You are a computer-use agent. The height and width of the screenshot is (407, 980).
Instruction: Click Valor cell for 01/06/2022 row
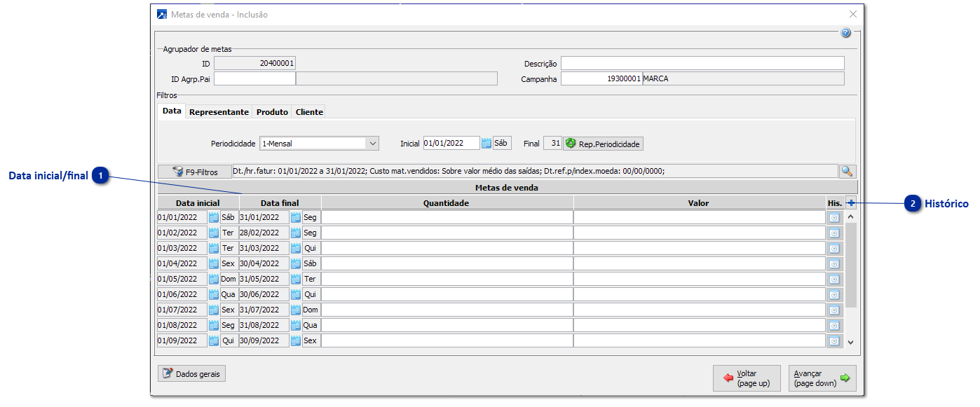(x=700, y=294)
